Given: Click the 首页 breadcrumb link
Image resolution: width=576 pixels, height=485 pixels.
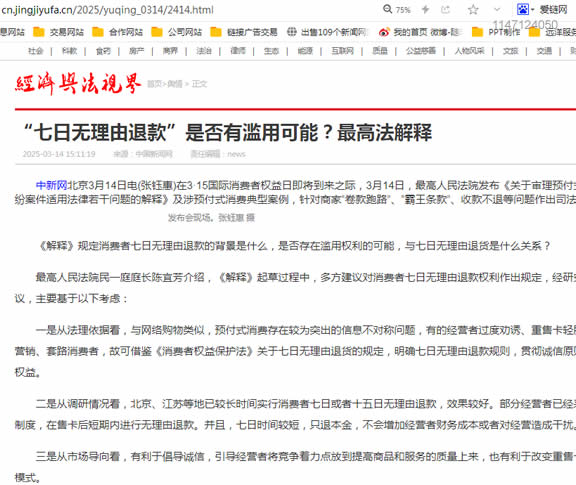Looking at the screenshot, I should (x=155, y=84).
